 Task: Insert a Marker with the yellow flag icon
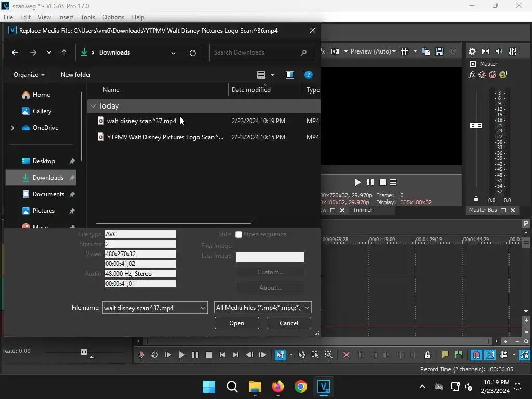point(445,355)
